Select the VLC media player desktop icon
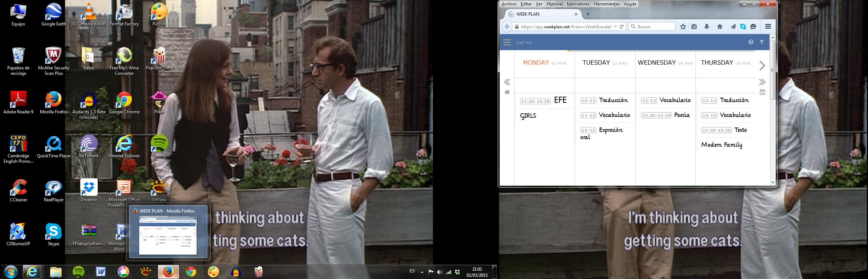This screenshot has height=279, width=868. click(x=89, y=15)
